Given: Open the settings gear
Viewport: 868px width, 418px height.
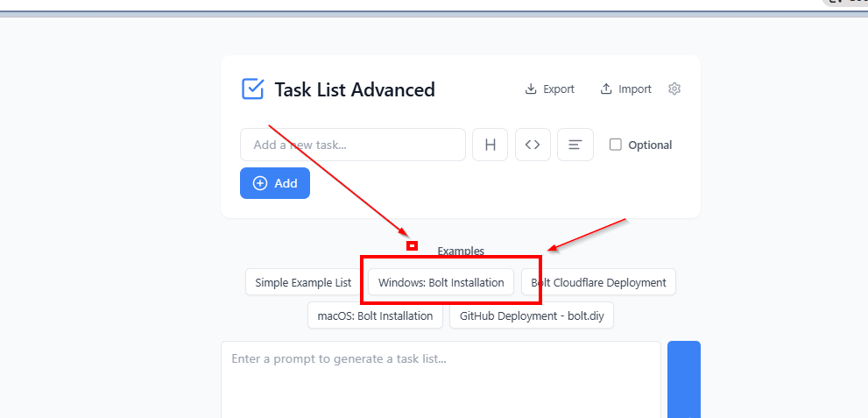Looking at the screenshot, I should pos(674,89).
